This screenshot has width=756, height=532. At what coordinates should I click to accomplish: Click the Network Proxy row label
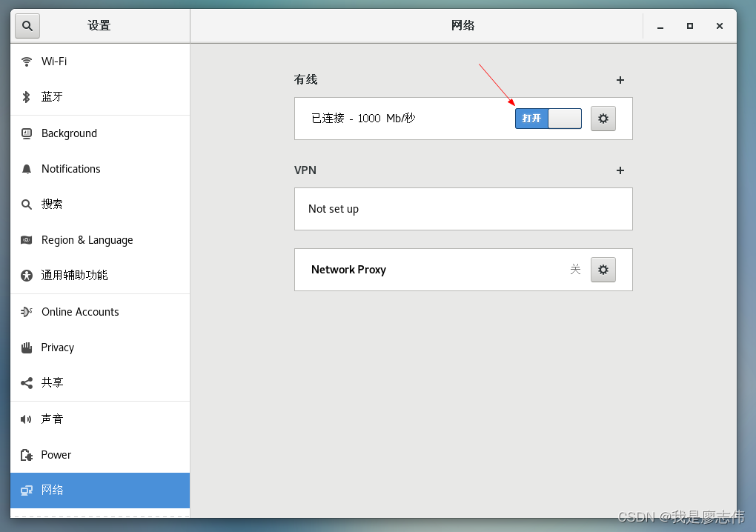(348, 270)
